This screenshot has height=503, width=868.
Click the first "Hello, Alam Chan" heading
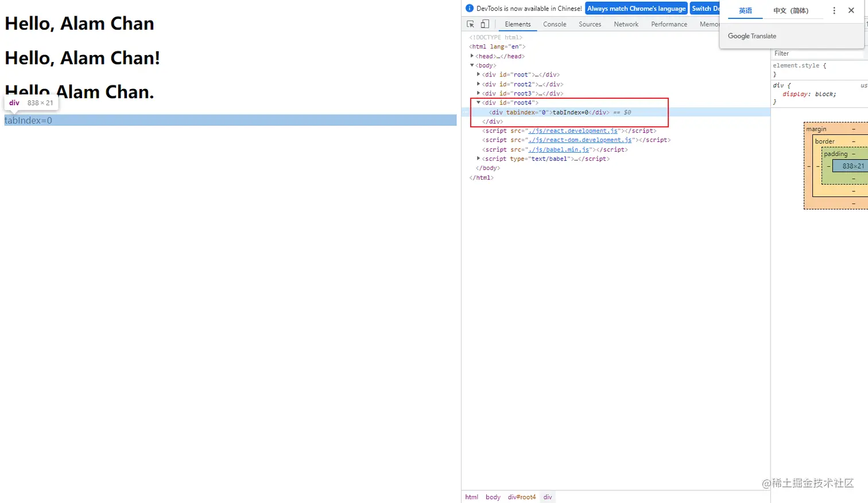coord(80,24)
